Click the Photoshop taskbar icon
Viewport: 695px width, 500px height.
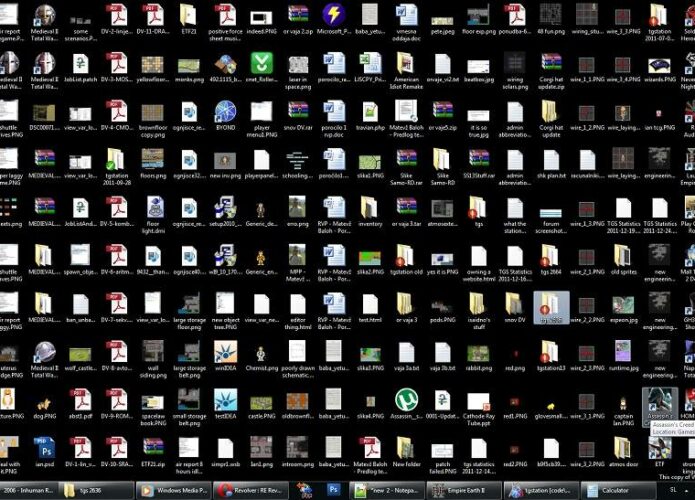point(333,490)
